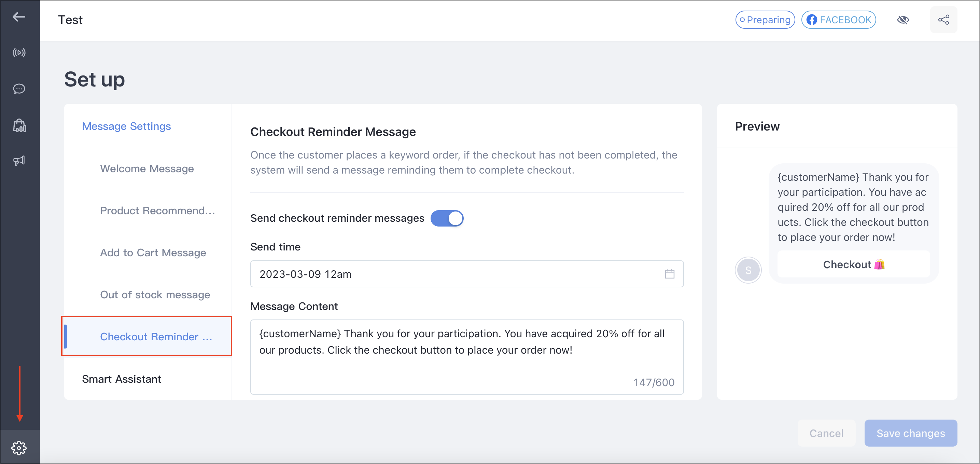Toggle the crossed-eye visibility icon
The image size is (980, 464).
click(903, 20)
